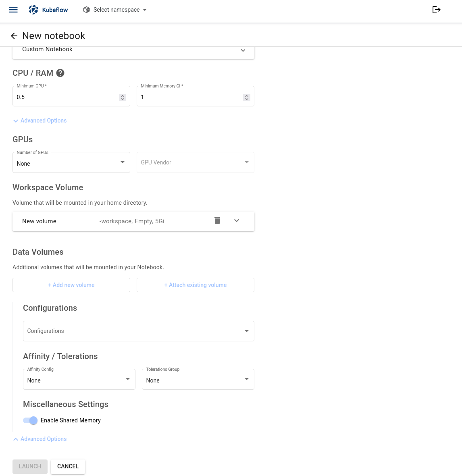Open the hamburger side menu
This screenshot has width=462, height=476.
[13, 10]
